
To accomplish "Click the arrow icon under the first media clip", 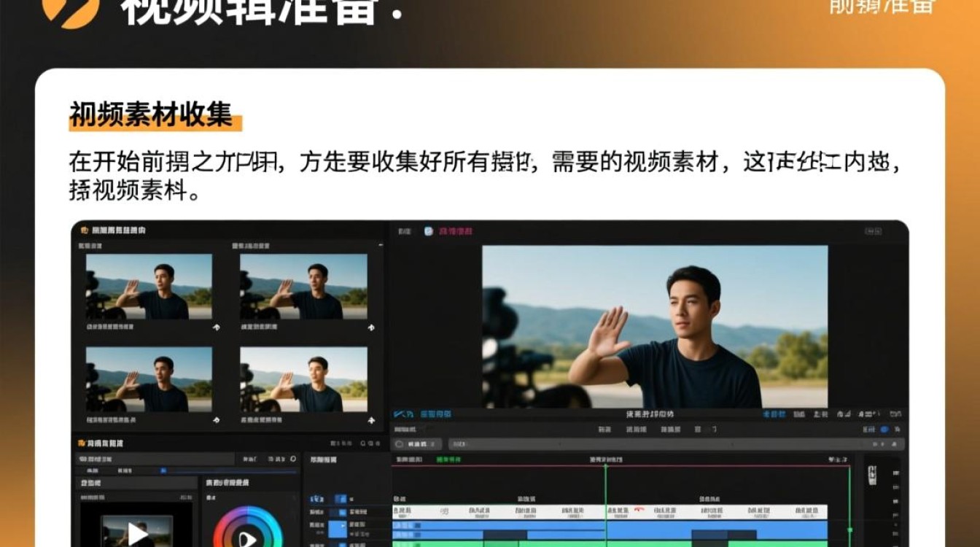I will coord(217,327).
